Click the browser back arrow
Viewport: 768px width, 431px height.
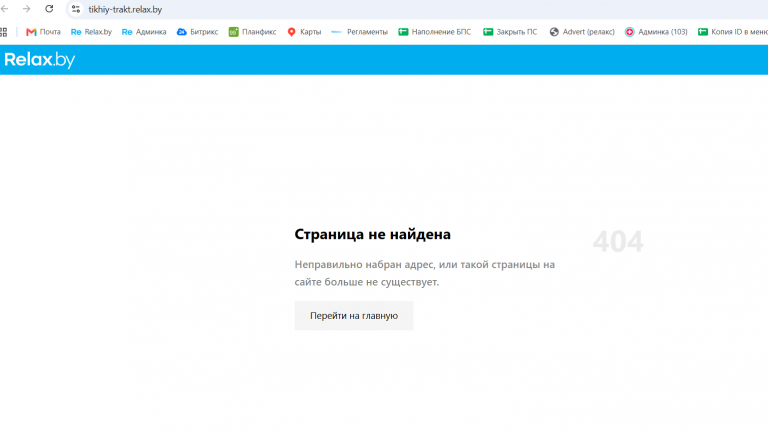pyautogui.click(x=4, y=9)
